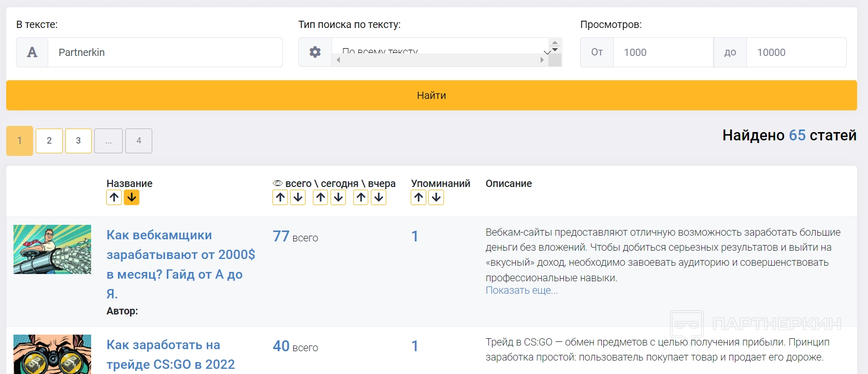Image resolution: width=868 pixels, height=374 pixels.
Task: Expand description with Показать еще
Action: click(x=522, y=291)
